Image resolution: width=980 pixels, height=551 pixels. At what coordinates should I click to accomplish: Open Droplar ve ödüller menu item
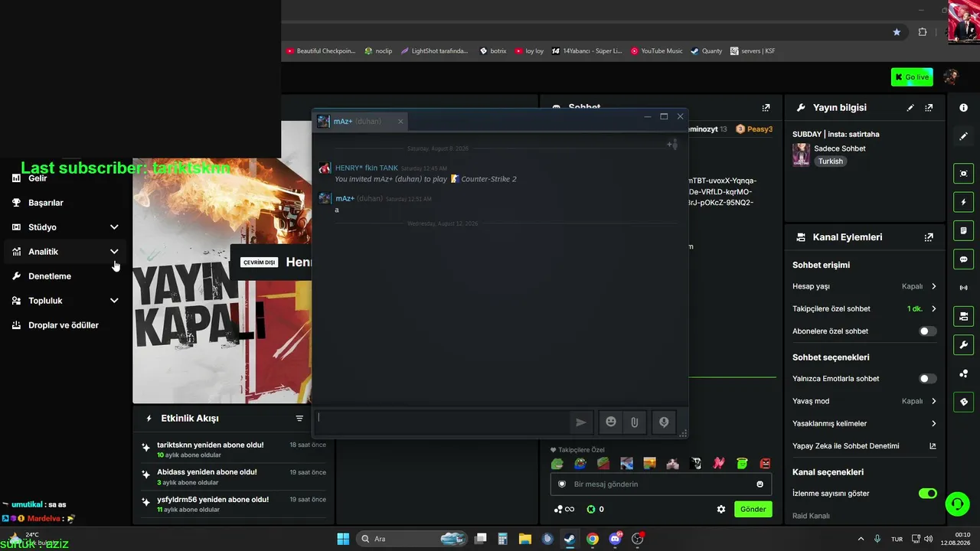[x=64, y=325]
